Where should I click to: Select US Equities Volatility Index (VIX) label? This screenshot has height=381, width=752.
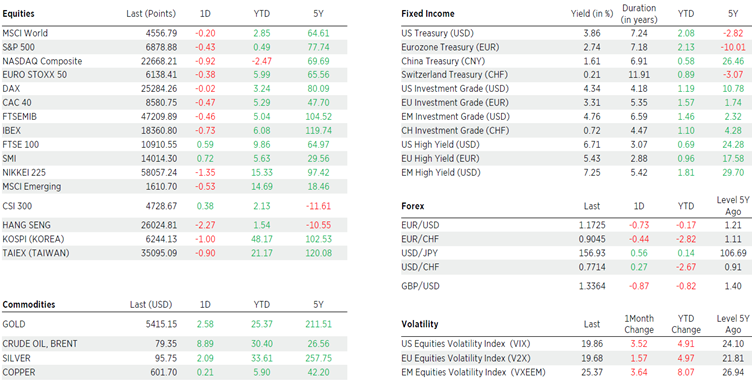467,344
